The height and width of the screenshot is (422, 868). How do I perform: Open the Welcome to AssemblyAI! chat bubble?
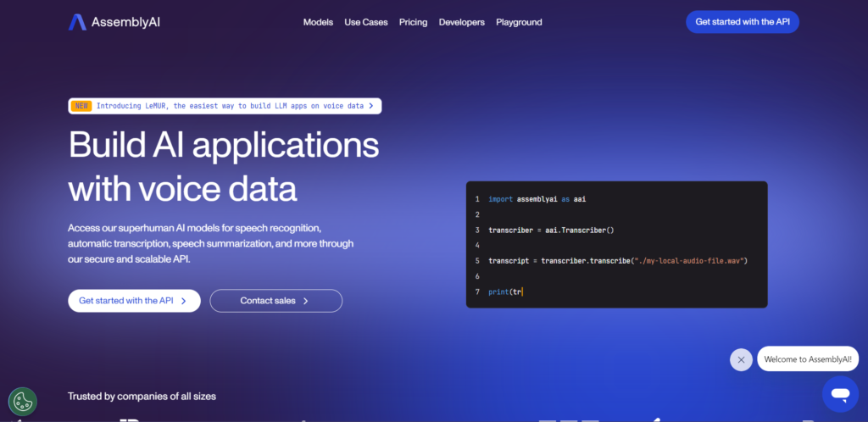808,359
